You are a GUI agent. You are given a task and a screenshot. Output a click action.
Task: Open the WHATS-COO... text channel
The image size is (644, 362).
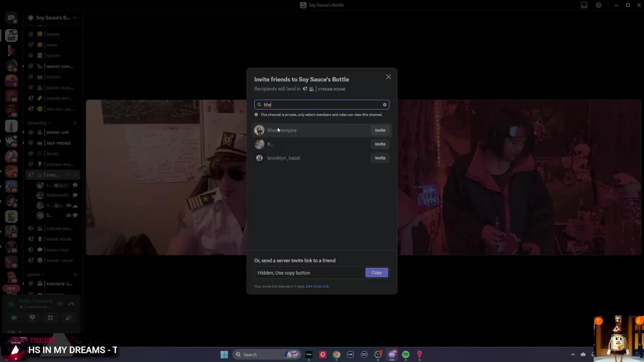point(52,66)
